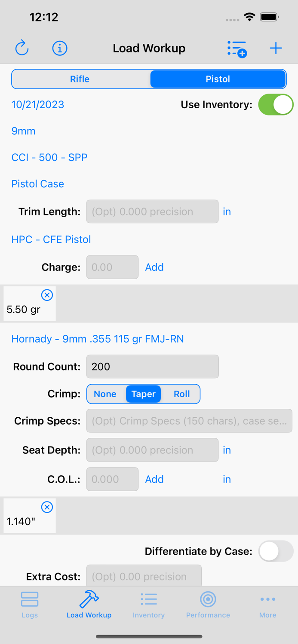Open the Performance tab

point(208,604)
